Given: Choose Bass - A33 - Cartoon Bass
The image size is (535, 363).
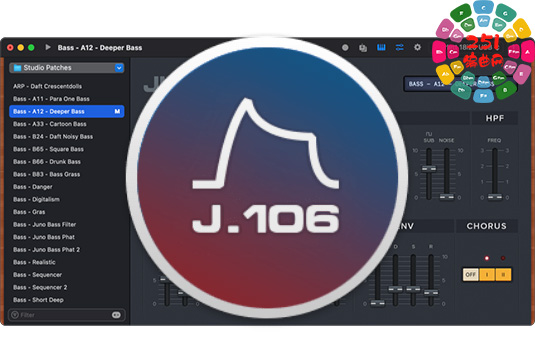Looking at the screenshot, I should click(50, 124).
